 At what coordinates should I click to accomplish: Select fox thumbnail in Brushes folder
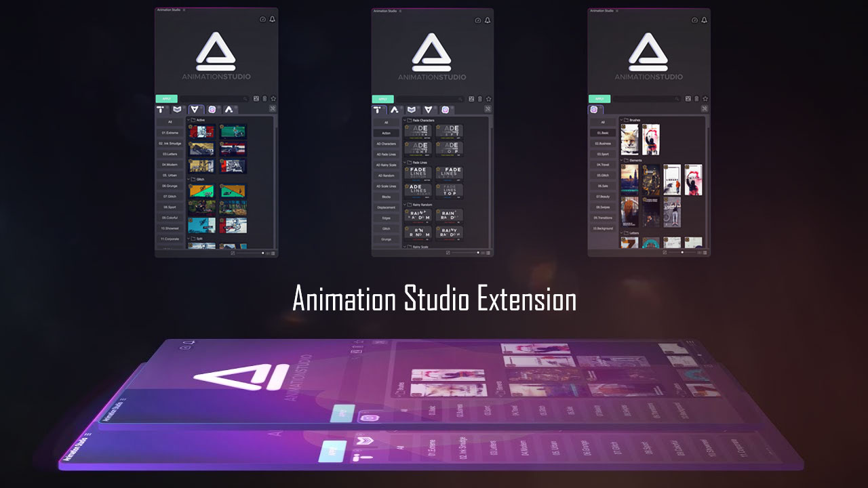(x=629, y=139)
